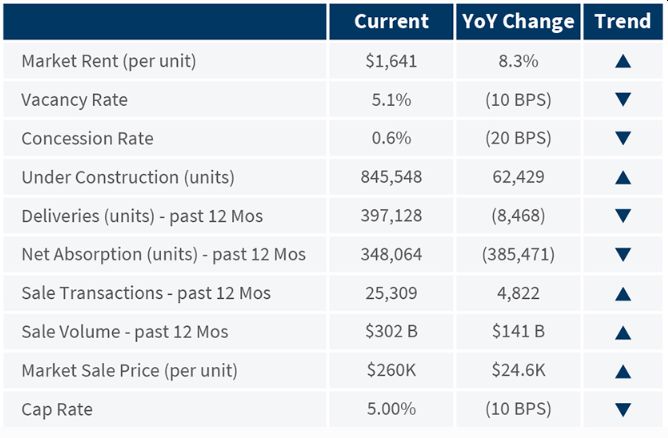Click the 5.00% cap rate value
This screenshot has width=668, height=438.
pos(391,409)
